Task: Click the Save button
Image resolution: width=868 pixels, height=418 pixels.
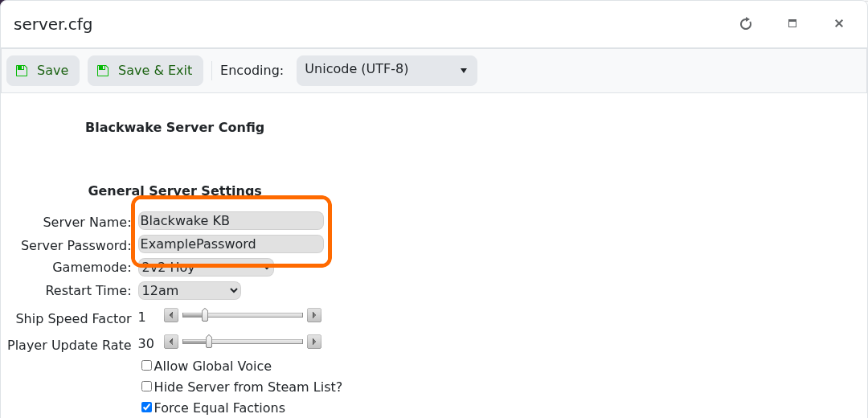Action: click(x=43, y=71)
